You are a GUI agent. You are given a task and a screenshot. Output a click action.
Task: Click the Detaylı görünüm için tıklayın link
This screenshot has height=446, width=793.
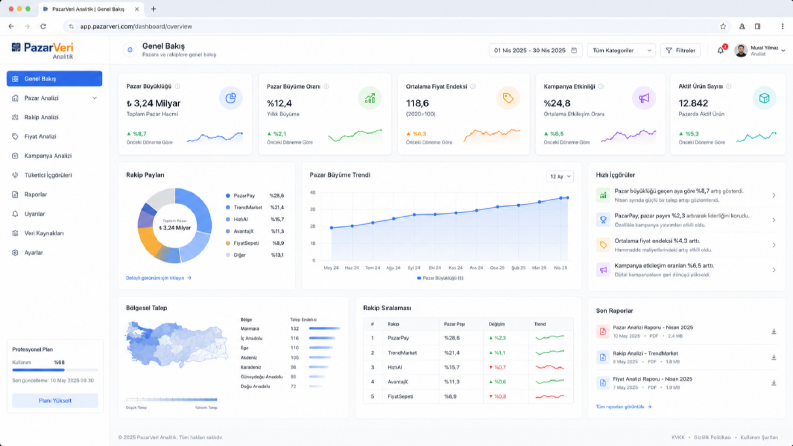159,278
